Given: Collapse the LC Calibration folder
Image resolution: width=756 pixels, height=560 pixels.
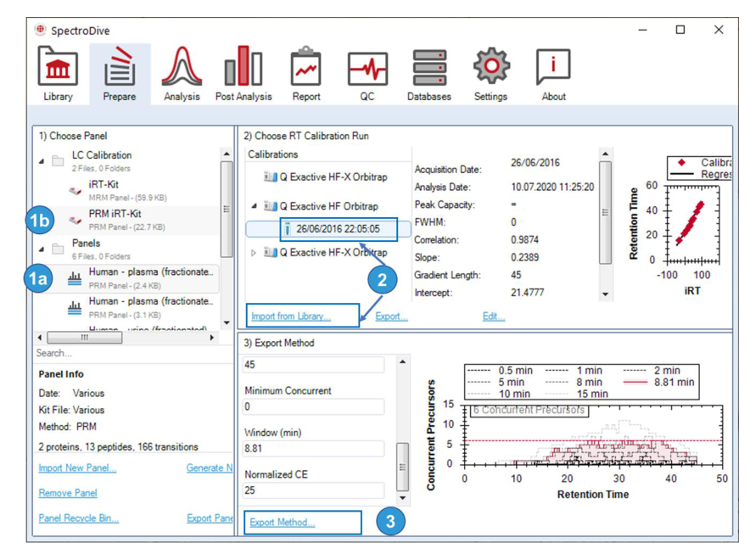Looking at the screenshot, I should point(42,161).
